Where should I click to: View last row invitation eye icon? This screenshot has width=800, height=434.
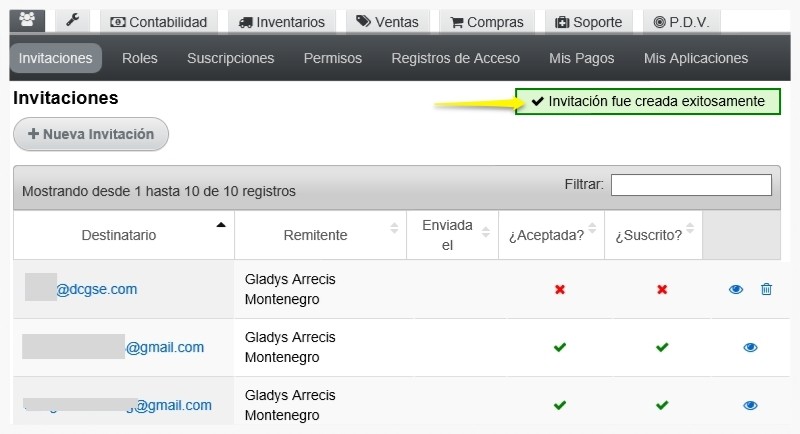[x=750, y=406]
